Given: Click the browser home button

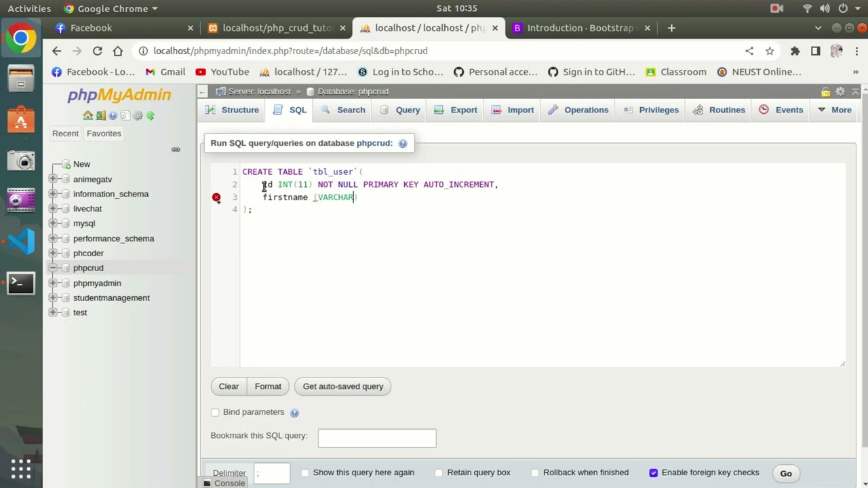Looking at the screenshot, I should pos(118,51).
